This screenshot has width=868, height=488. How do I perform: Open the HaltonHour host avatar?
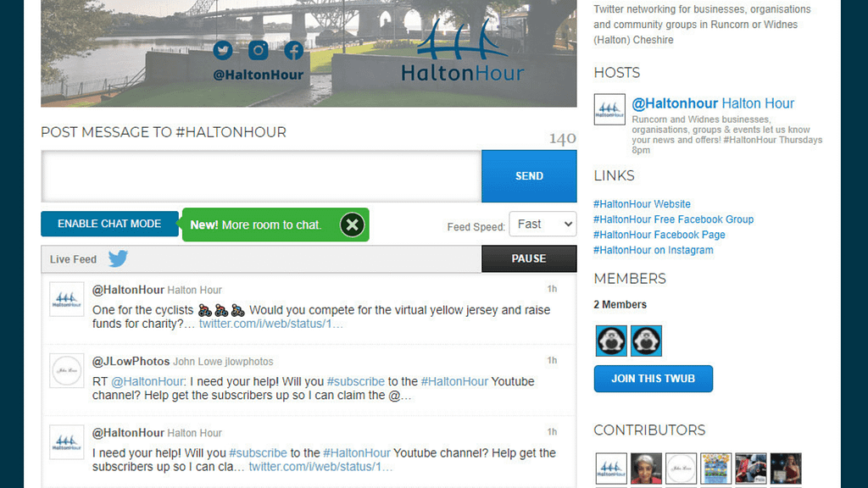[x=609, y=109]
